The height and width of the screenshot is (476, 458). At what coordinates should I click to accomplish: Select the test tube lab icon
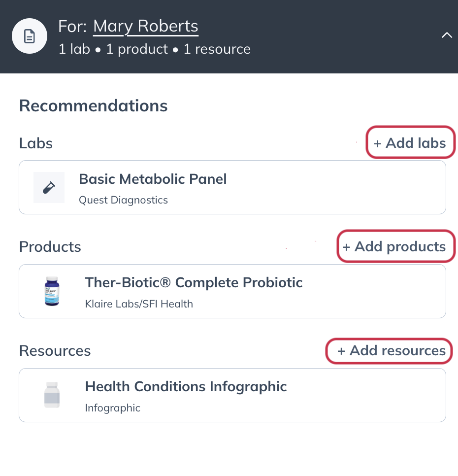pyautogui.click(x=49, y=187)
